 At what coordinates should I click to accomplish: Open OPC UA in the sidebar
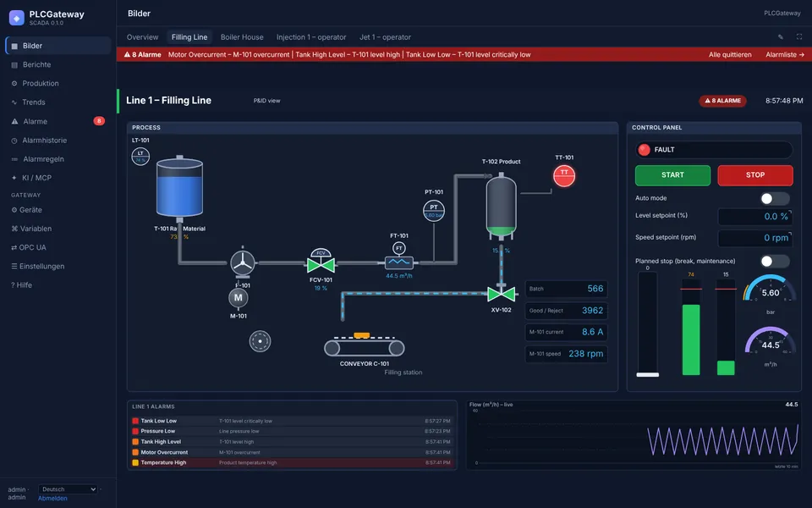pyautogui.click(x=29, y=248)
